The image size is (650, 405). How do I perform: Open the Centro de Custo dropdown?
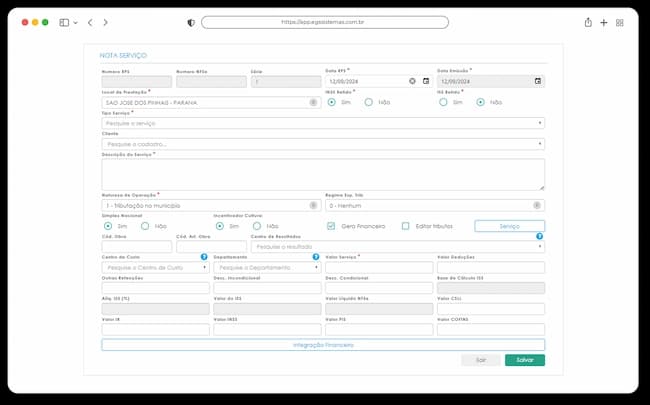[x=155, y=268]
